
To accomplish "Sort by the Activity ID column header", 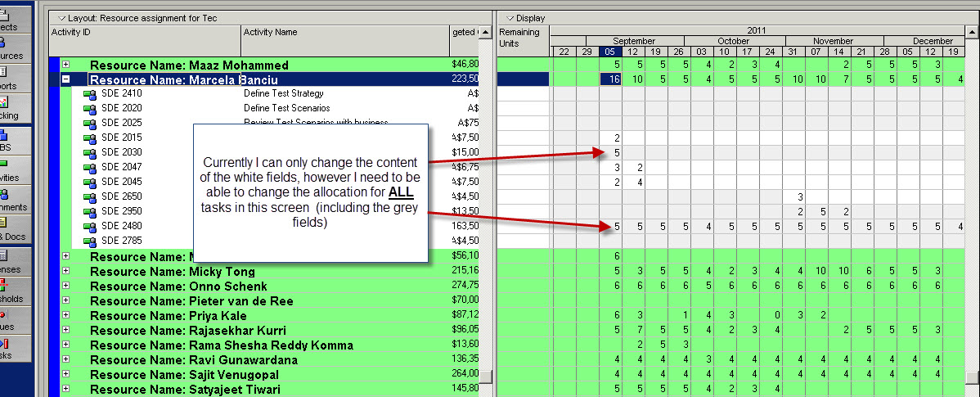I will pyautogui.click(x=145, y=41).
